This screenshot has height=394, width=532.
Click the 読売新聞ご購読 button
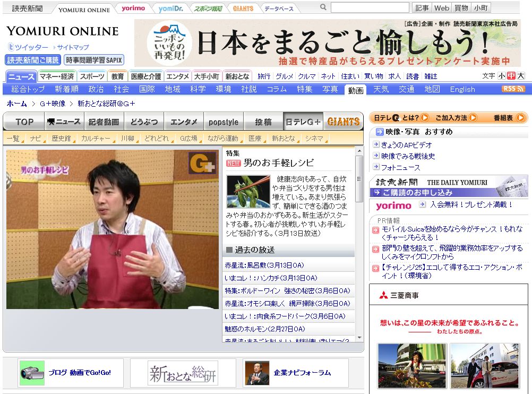[x=33, y=60]
